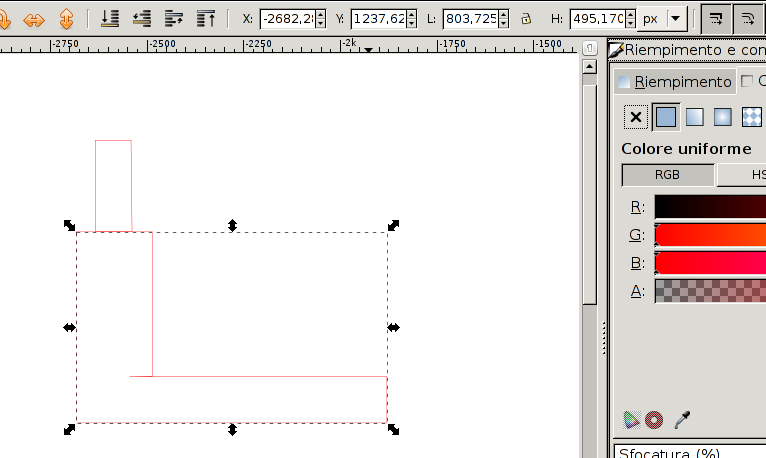Increase H height with up arrow

pyautogui.click(x=631, y=15)
